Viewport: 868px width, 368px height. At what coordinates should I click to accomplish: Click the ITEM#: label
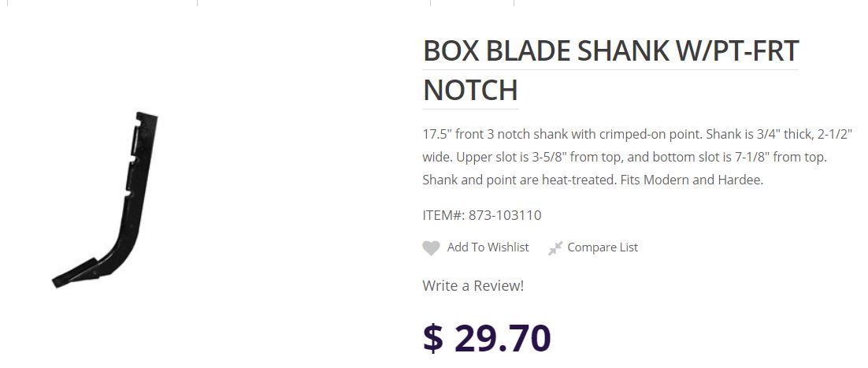coord(443,215)
